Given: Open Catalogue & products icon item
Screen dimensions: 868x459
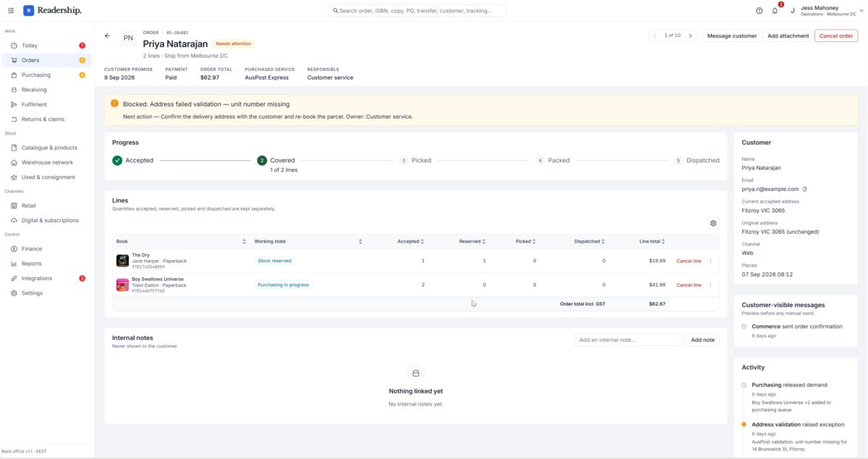Looking at the screenshot, I should tap(46, 148).
